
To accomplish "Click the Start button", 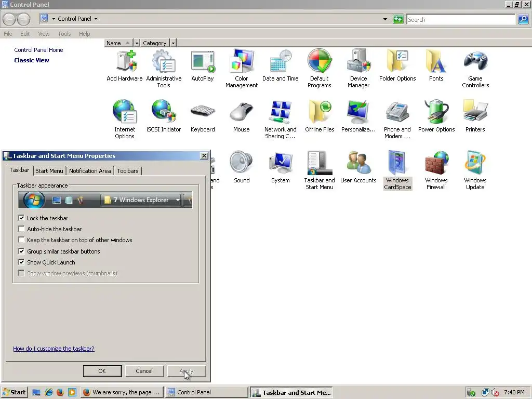I will click(x=14, y=392).
